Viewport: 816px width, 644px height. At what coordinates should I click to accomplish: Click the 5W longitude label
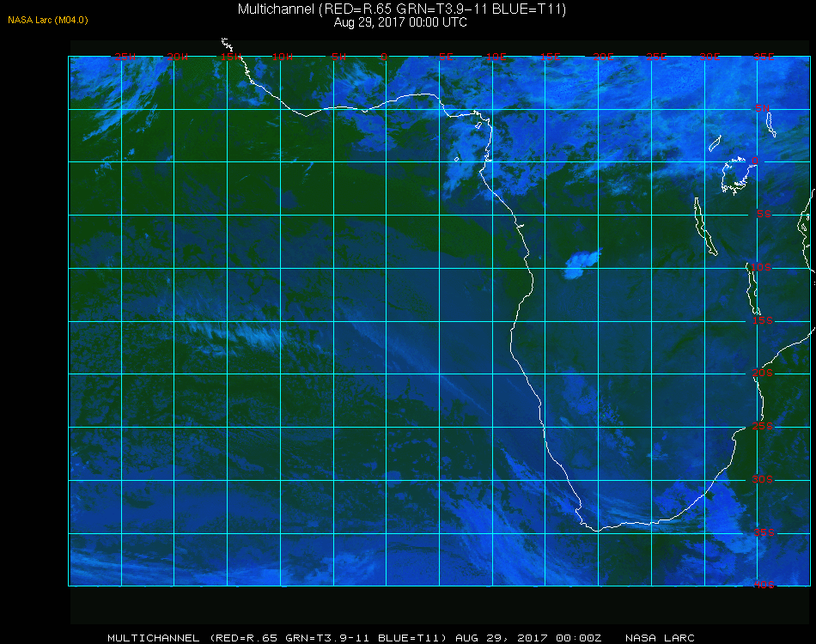tap(338, 57)
